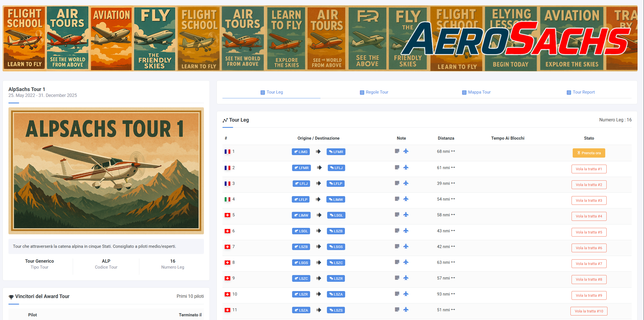Screen dimensions: 644x320
Task: Open the Tour Report tab
Action: pyautogui.click(x=581, y=92)
